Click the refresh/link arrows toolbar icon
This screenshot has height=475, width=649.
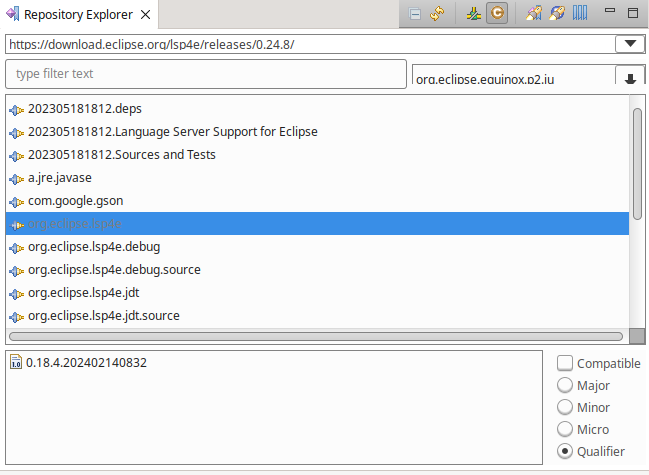point(437,14)
